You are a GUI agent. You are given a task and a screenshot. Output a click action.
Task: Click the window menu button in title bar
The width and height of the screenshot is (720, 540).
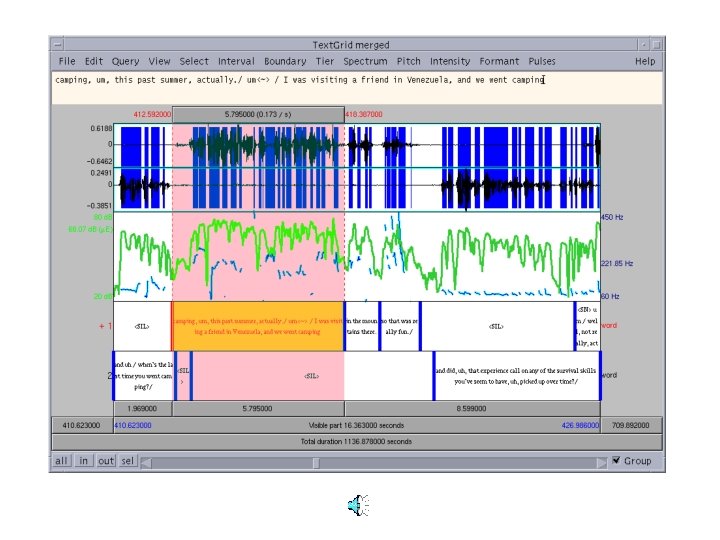[57, 45]
